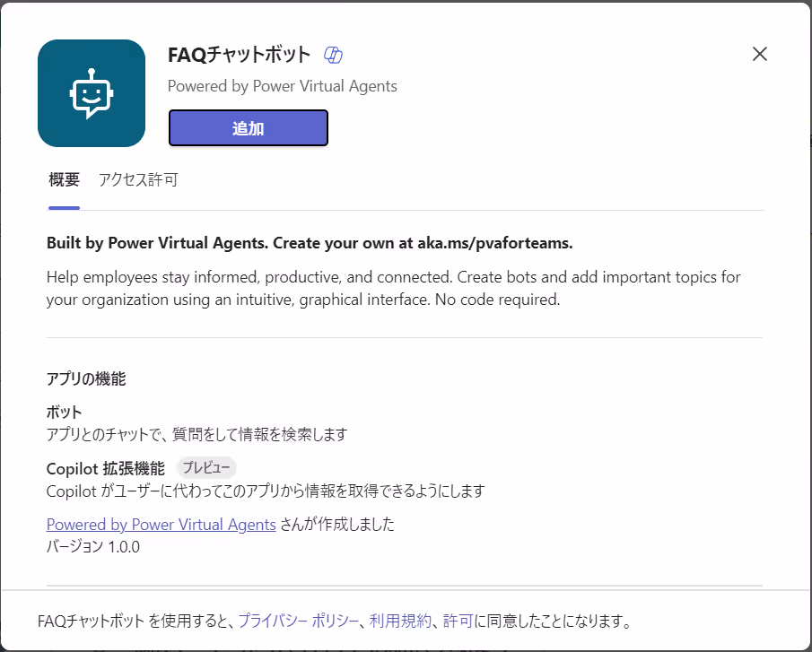
Task: Open the 許可 link in the footer
Action: tap(458, 621)
